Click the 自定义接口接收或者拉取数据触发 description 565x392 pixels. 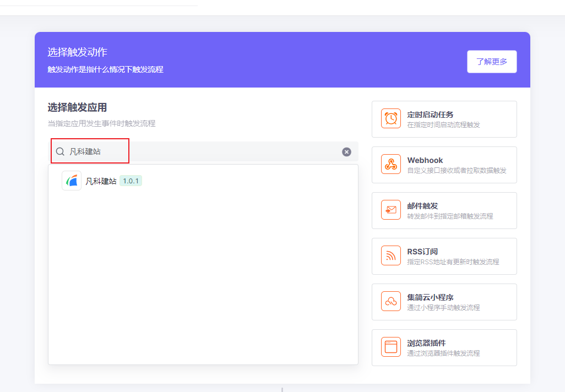coord(457,171)
